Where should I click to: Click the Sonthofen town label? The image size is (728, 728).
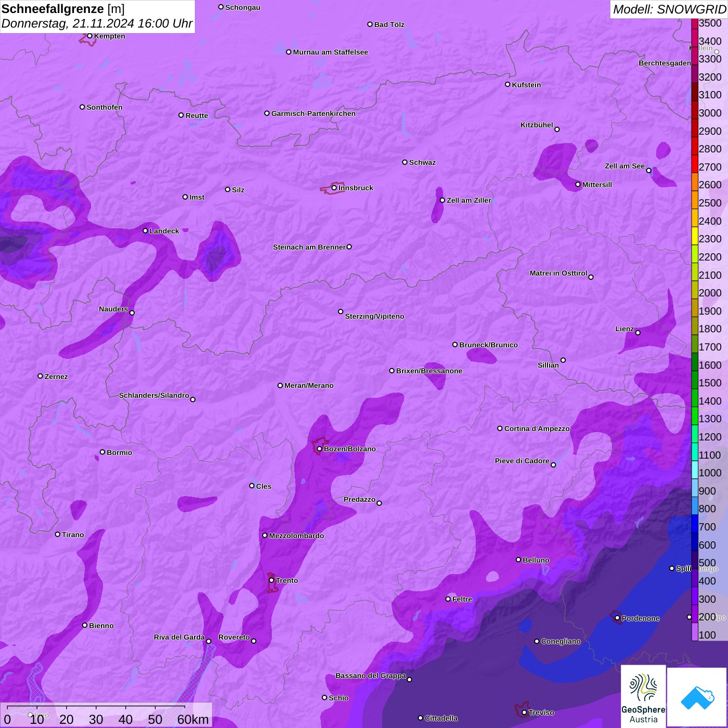pos(105,107)
